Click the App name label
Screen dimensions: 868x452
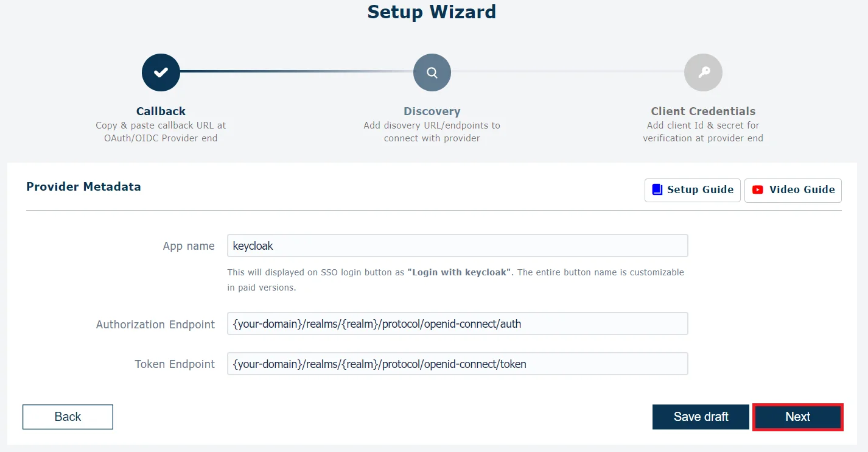pos(189,246)
